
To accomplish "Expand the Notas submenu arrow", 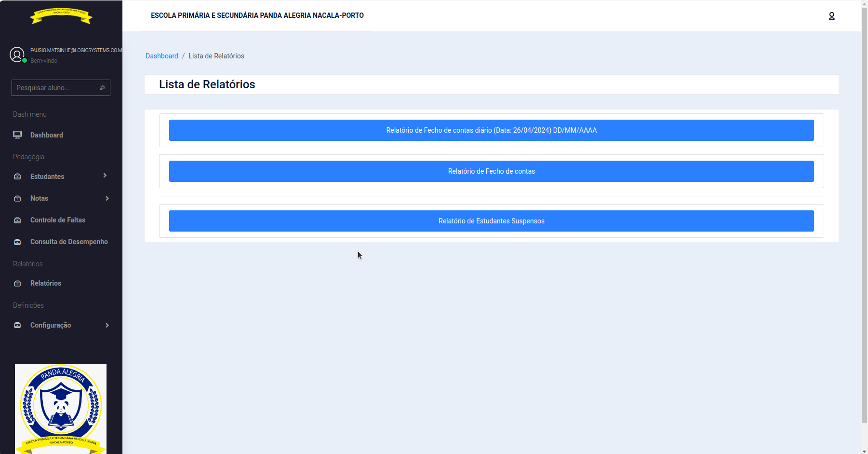I will 107,198.
